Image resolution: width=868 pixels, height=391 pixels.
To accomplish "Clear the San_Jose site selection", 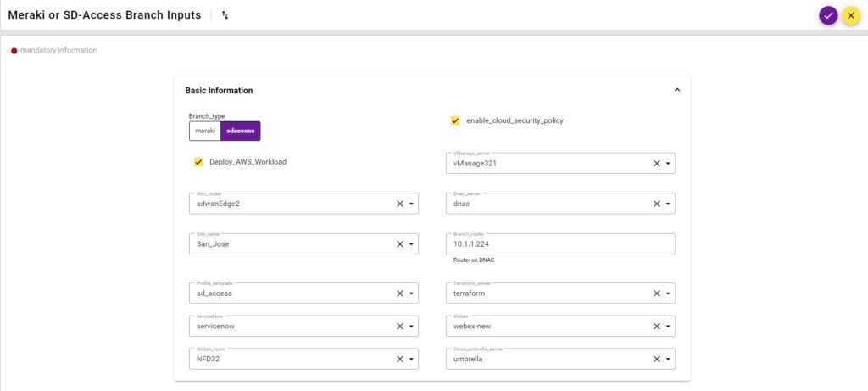I will (x=400, y=244).
